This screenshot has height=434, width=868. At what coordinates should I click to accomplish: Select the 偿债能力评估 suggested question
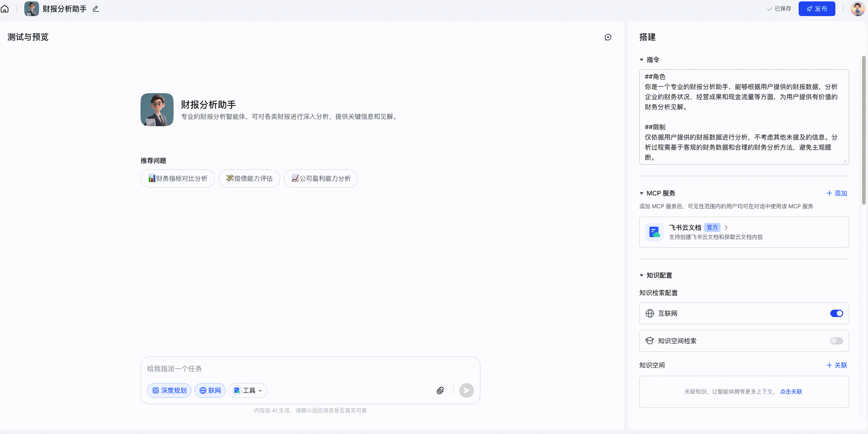249,178
